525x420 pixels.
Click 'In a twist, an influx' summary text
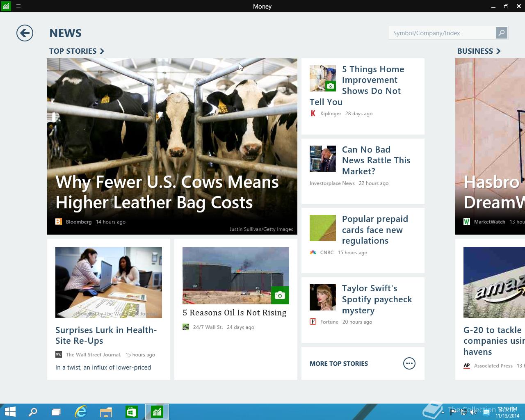[x=103, y=367]
